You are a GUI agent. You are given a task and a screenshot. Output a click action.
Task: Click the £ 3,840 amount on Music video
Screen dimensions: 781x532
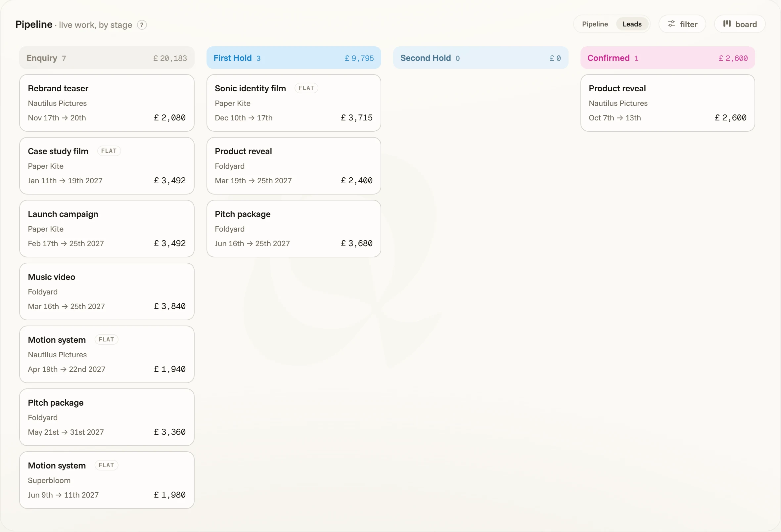click(x=170, y=306)
